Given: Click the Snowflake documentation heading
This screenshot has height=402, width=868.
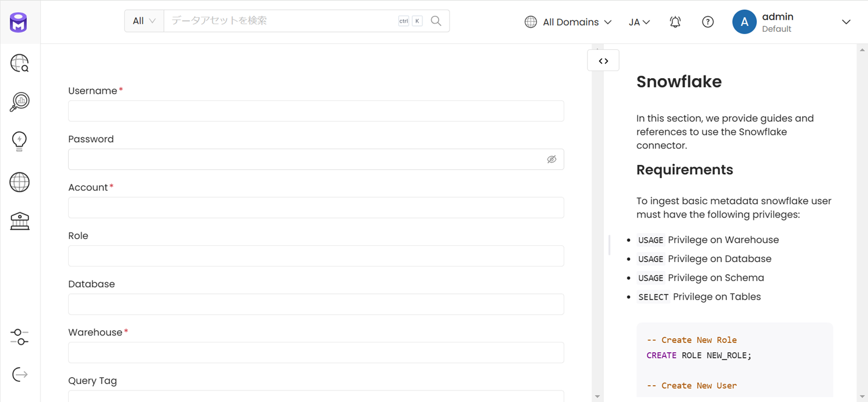Looking at the screenshot, I should pos(679,82).
